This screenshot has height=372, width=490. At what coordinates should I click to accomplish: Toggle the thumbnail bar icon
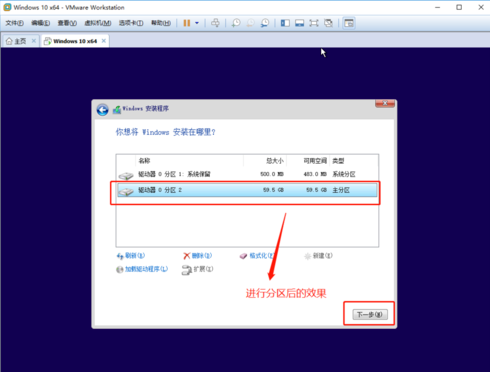pos(299,23)
